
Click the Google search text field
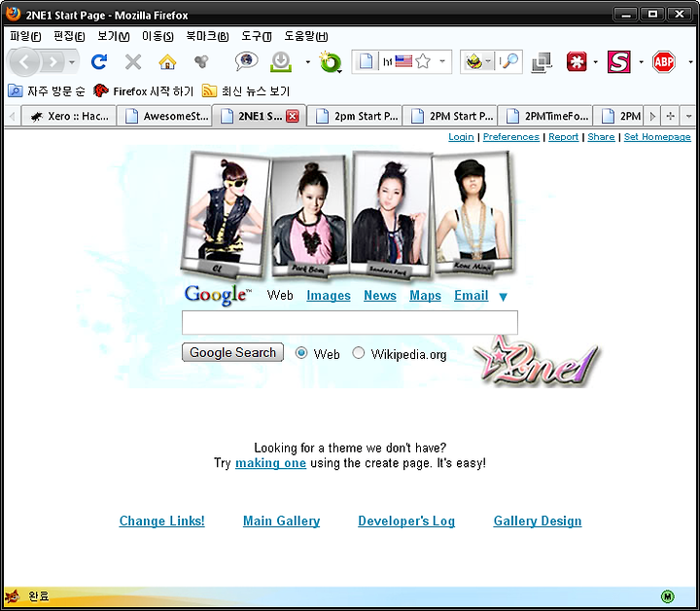click(x=350, y=322)
